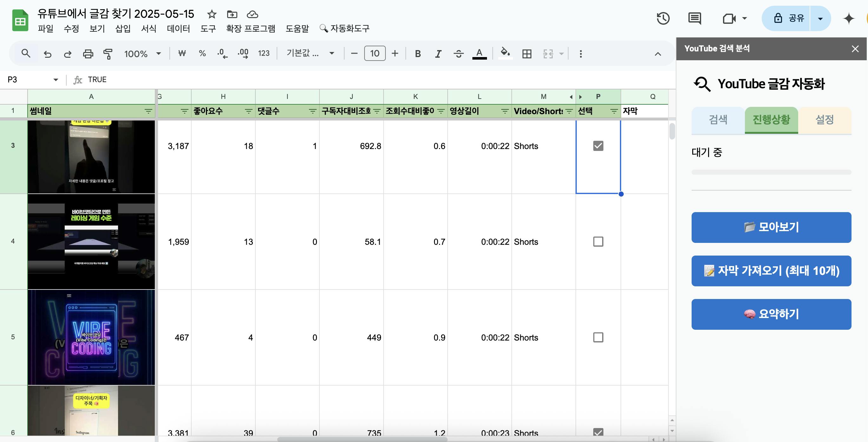Toggle bold formatting
The image size is (868, 442).
pyautogui.click(x=418, y=54)
